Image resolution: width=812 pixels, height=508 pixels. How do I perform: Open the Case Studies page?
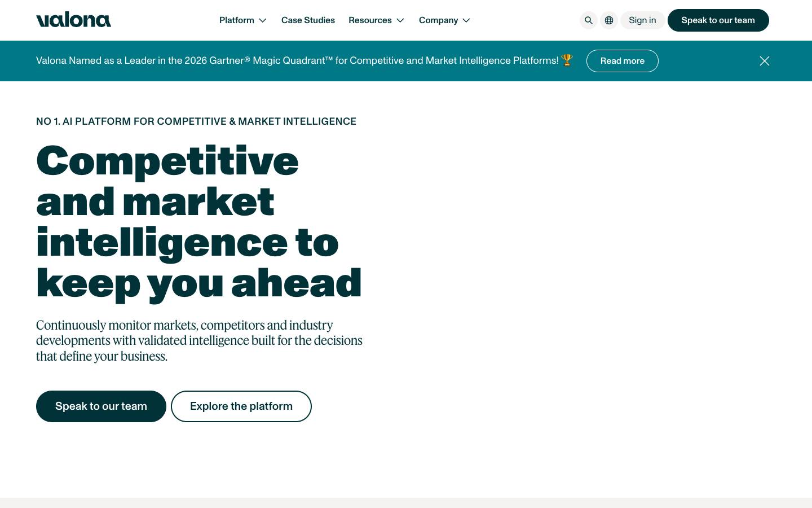click(308, 20)
